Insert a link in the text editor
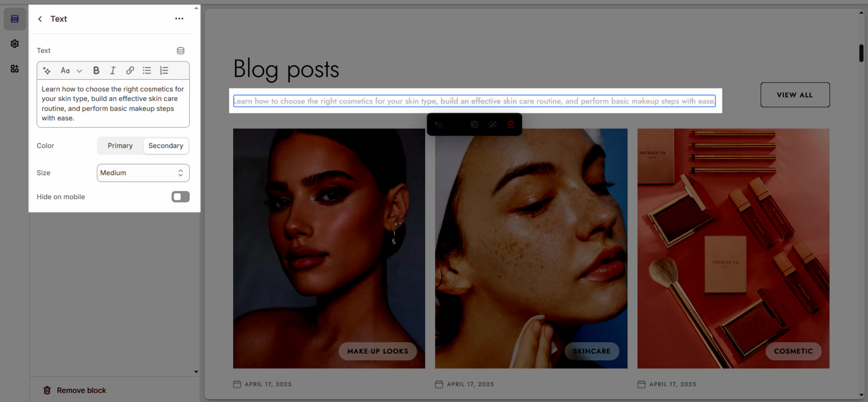Image resolution: width=868 pixels, height=402 pixels. click(130, 71)
